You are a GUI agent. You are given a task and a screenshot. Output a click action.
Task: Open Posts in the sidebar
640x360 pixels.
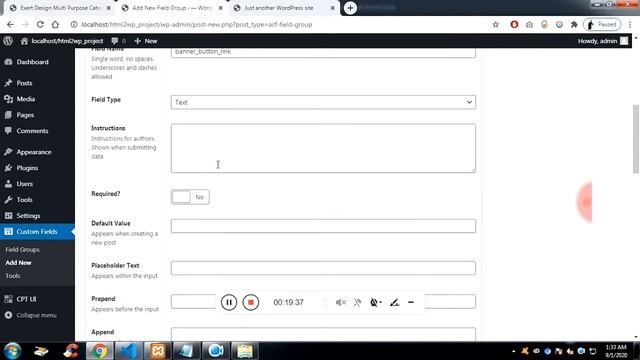click(24, 83)
